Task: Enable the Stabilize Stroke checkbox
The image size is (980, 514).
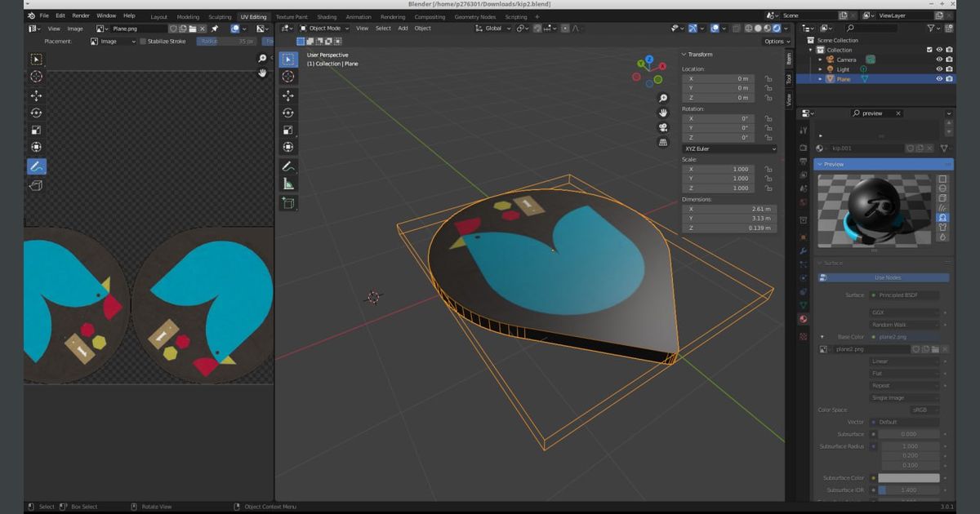Action: coord(143,41)
